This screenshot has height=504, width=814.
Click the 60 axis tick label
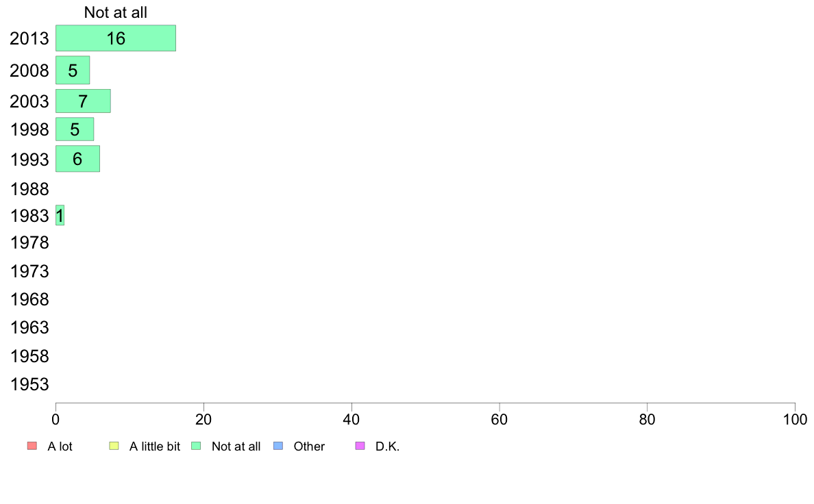click(500, 419)
